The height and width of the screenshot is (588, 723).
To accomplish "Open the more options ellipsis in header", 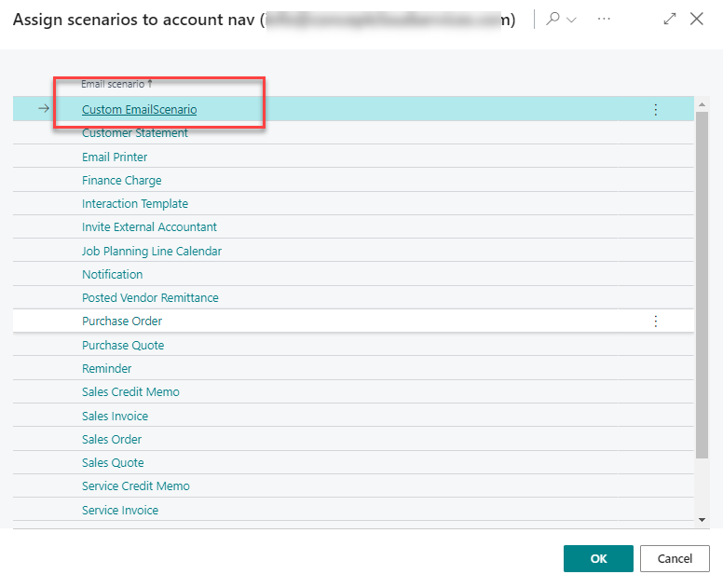I will 604,19.
